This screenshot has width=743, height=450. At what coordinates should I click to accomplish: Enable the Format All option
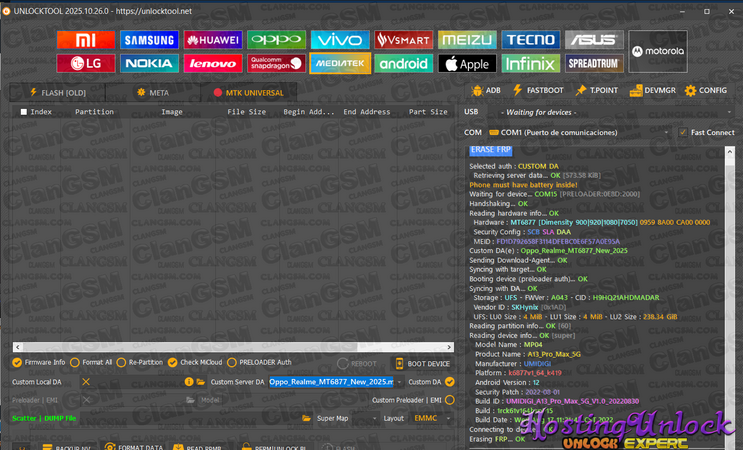[x=75, y=362]
